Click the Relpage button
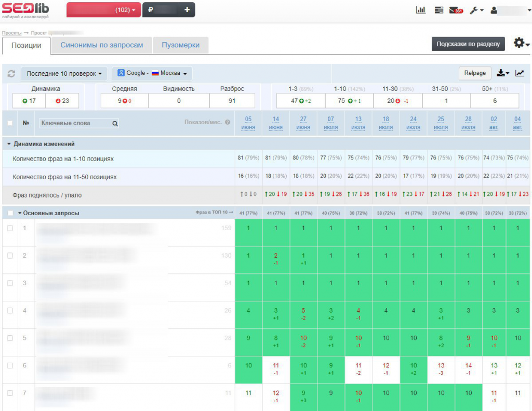532x411 pixels. click(x=475, y=73)
